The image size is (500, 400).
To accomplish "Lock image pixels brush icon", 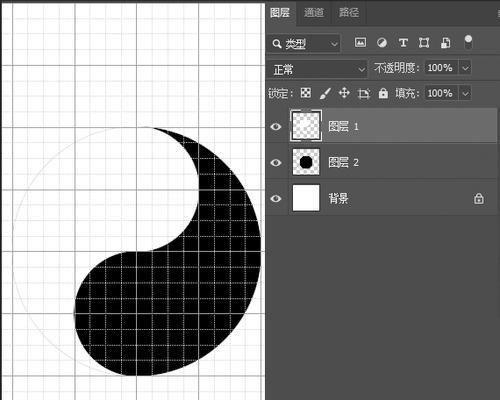I will point(325,93).
